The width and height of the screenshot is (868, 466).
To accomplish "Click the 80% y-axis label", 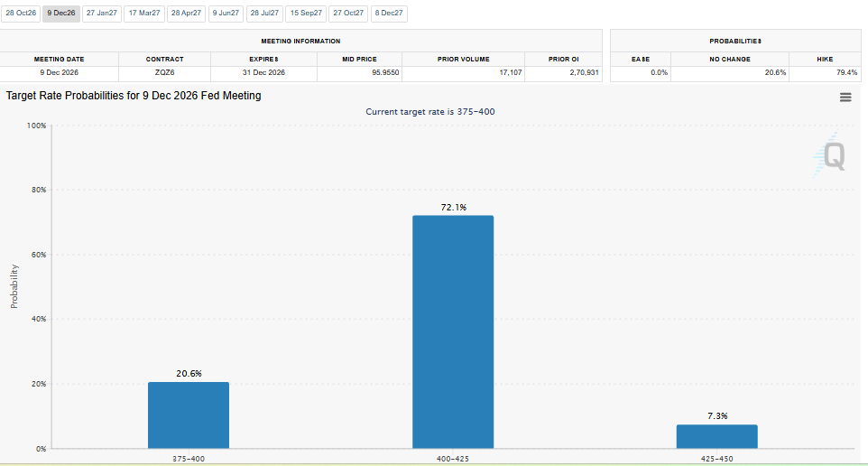I will pos(39,190).
